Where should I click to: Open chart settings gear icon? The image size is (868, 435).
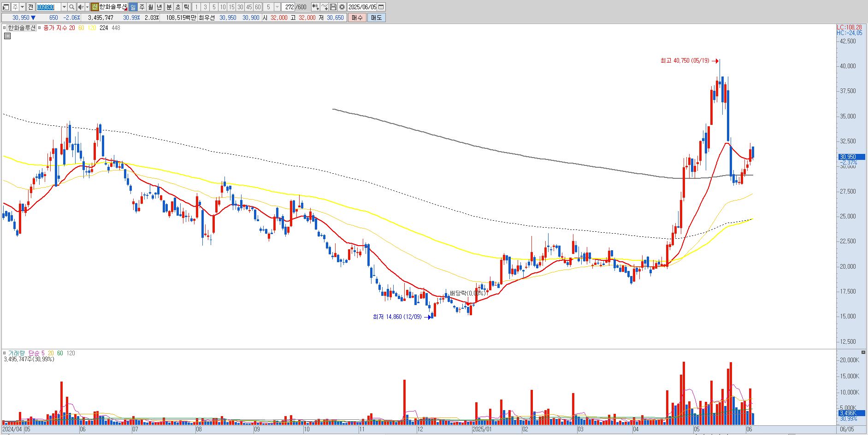[x=342, y=7]
